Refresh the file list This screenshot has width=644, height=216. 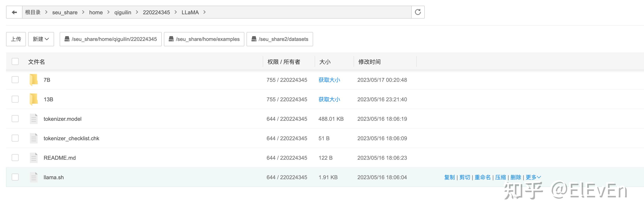pos(418,12)
